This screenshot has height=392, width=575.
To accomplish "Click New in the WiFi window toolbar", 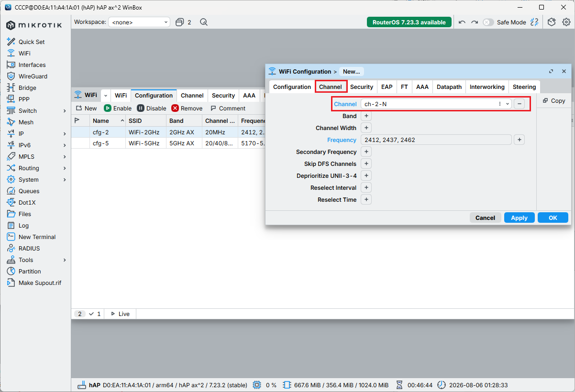I will (x=87, y=108).
